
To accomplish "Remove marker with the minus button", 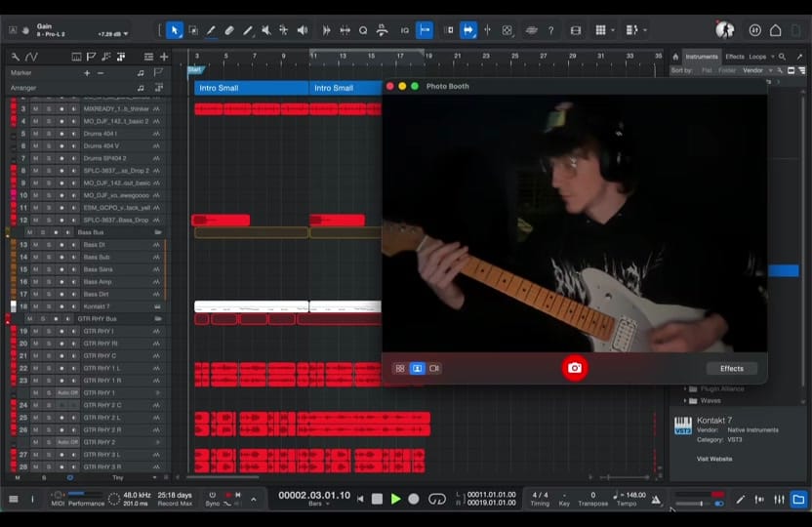I will click(x=101, y=73).
